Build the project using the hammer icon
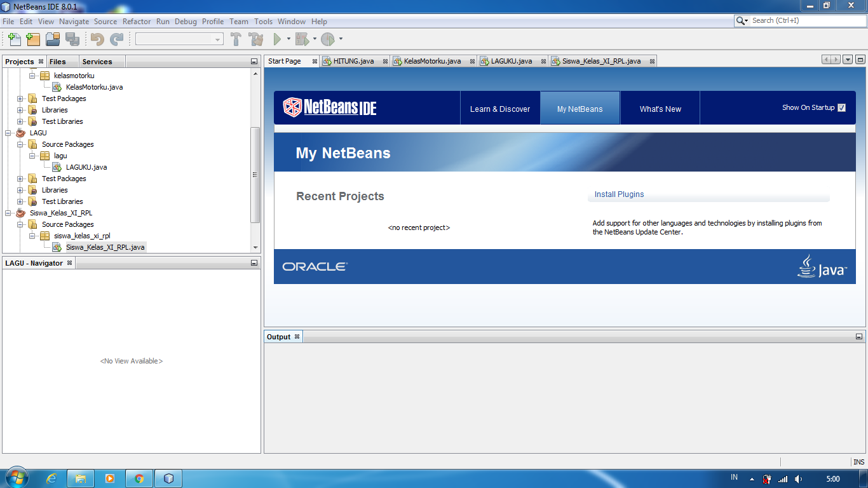Image resolution: width=868 pixels, height=488 pixels. [x=235, y=39]
